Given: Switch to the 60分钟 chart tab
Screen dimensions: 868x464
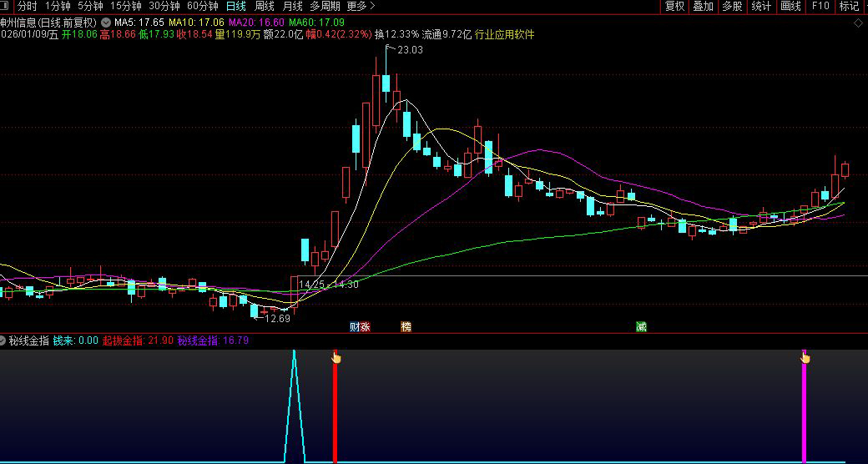Looking at the screenshot, I should (x=203, y=7).
